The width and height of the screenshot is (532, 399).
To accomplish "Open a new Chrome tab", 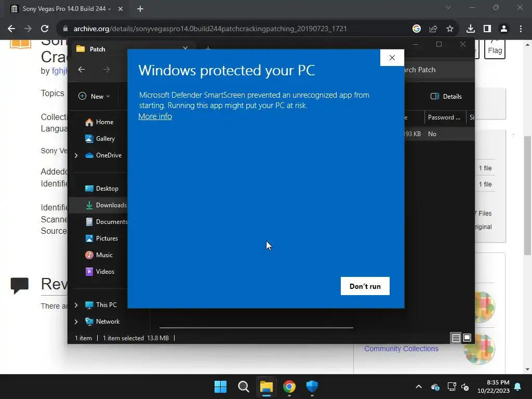I will pyautogui.click(x=140, y=9).
